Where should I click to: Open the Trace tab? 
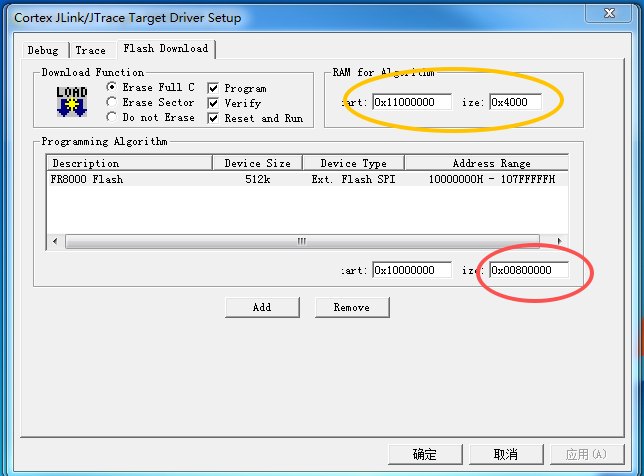pyautogui.click(x=90, y=50)
